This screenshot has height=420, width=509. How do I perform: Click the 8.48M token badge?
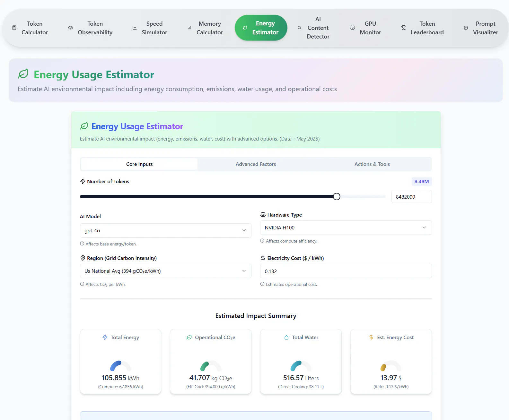pos(422,181)
